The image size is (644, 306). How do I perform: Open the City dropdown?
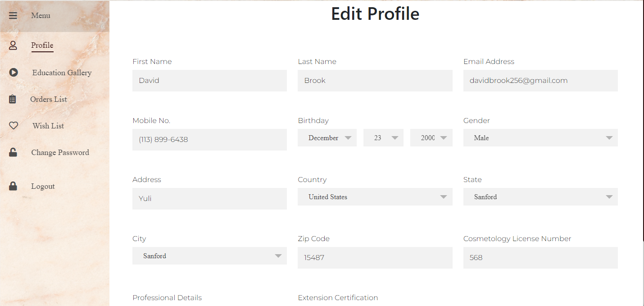[x=209, y=256]
